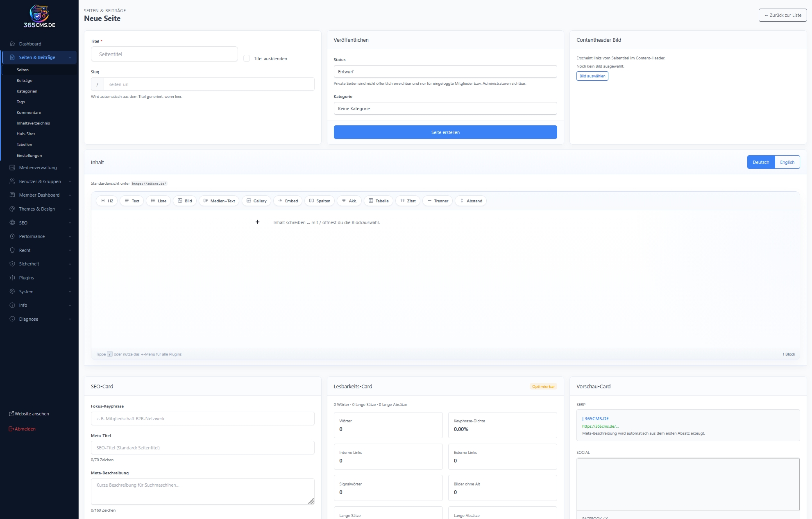Click the Seite erstellen button

pos(445,132)
